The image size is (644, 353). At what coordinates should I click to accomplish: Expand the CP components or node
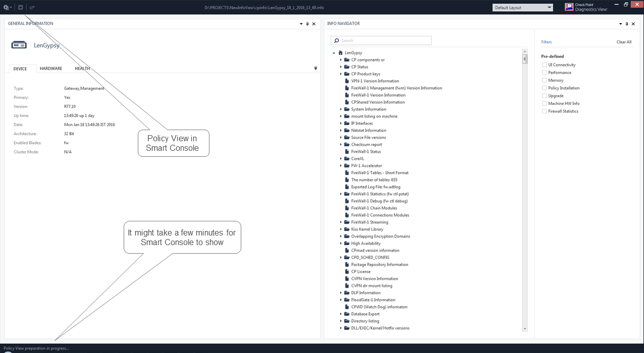341,60
